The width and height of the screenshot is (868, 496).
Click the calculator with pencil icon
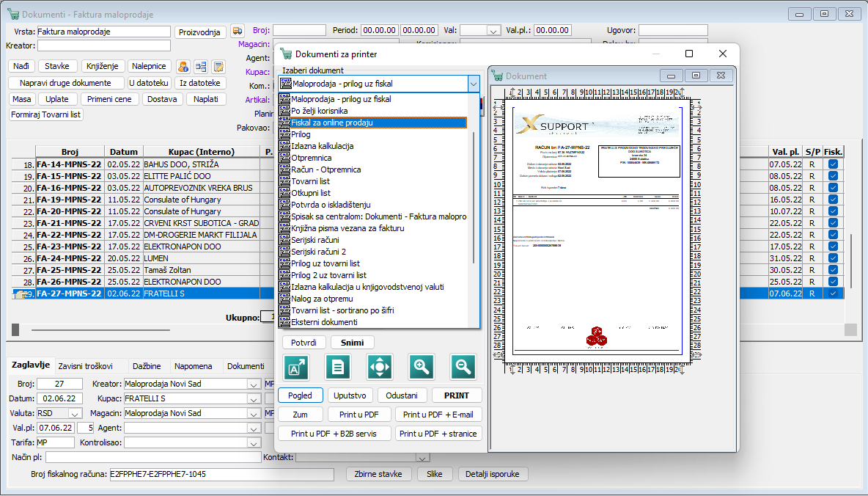click(218, 67)
